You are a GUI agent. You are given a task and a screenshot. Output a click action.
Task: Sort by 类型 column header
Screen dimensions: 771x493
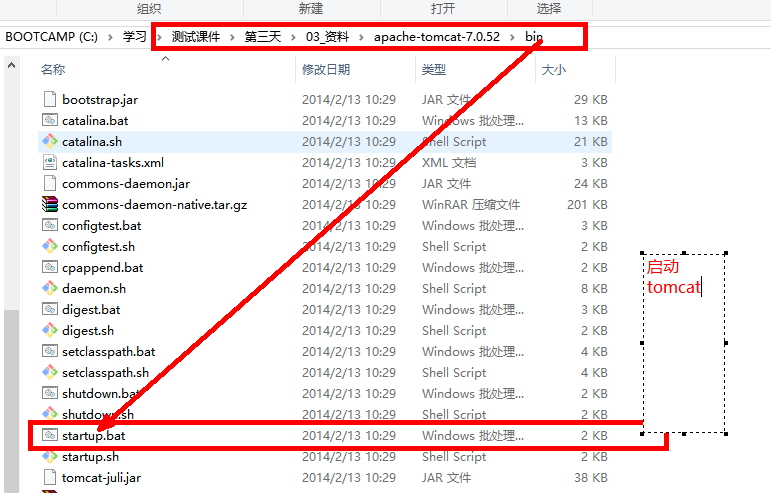tap(434, 70)
